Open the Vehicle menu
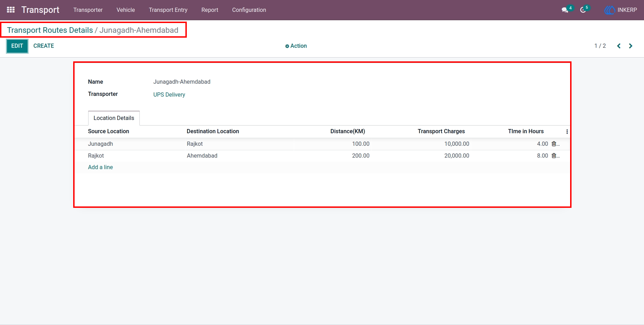The height and width of the screenshot is (325, 644). click(x=125, y=10)
